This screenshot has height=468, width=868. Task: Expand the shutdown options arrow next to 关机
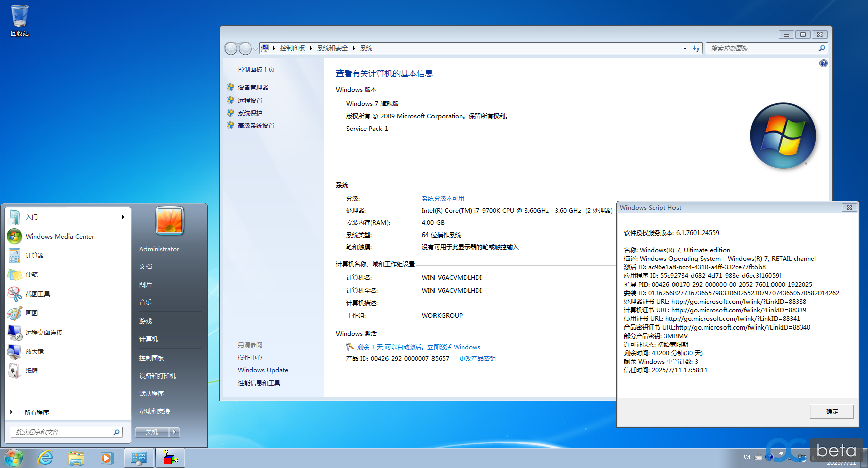coord(175,432)
